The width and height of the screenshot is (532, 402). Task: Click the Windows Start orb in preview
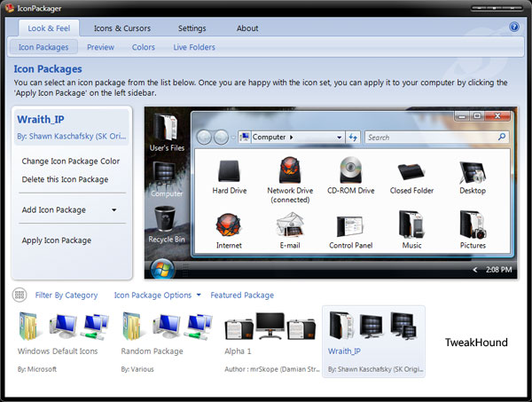pyautogui.click(x=162, y=269)
